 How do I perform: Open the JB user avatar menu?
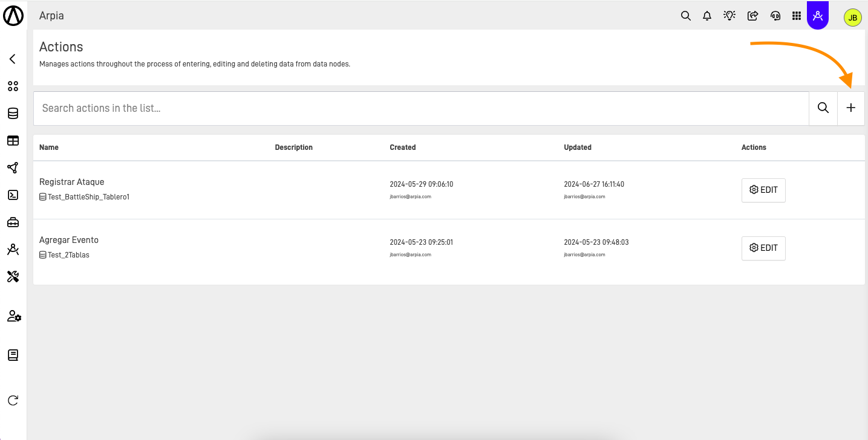[x=852, y=18]
